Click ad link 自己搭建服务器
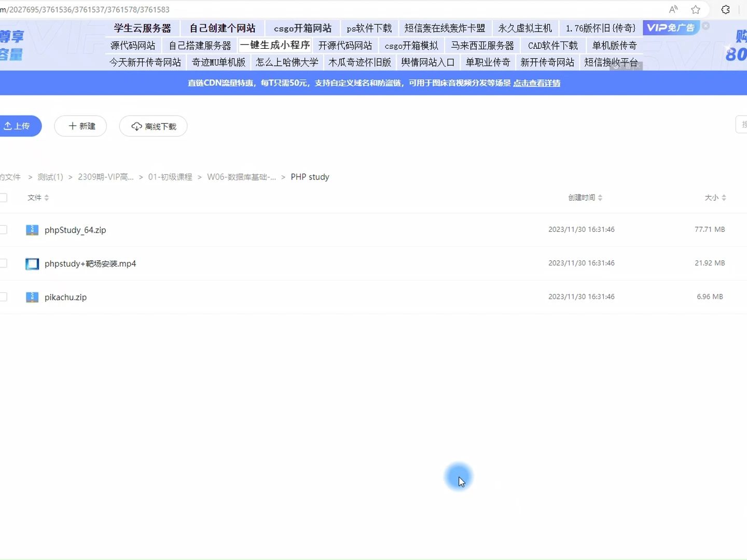 [x=200, y=46]
